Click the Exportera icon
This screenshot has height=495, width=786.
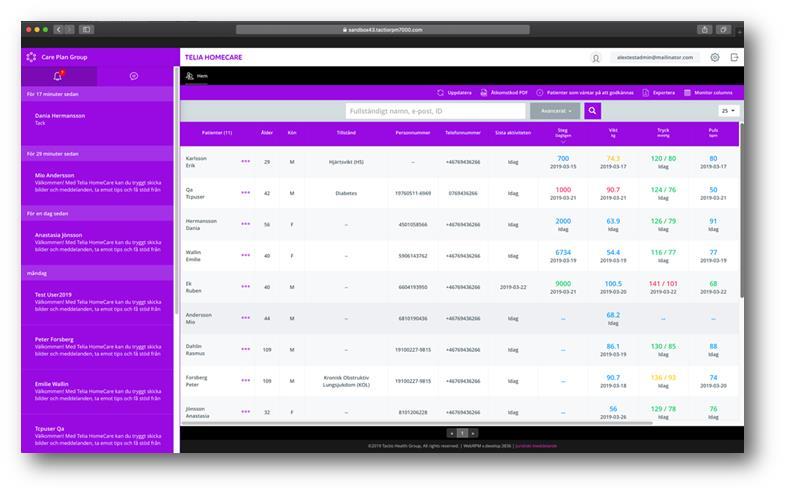point(646,93)
